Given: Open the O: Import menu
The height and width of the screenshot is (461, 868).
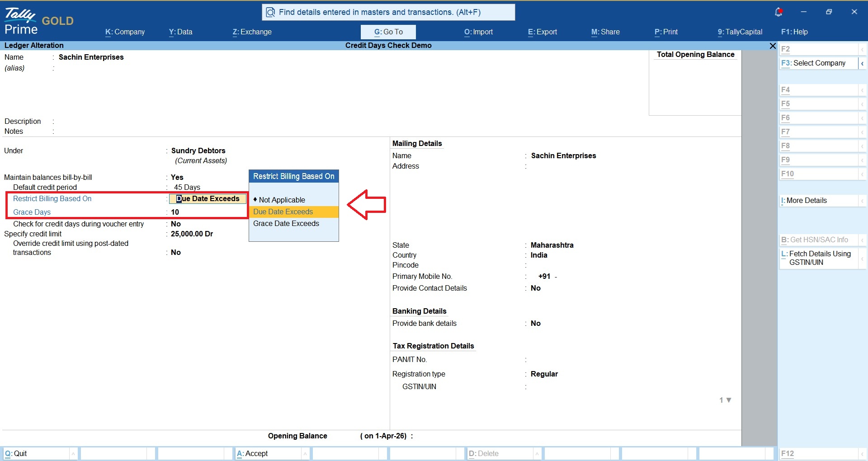Looking at the screenshot, I should click(478, 32).
